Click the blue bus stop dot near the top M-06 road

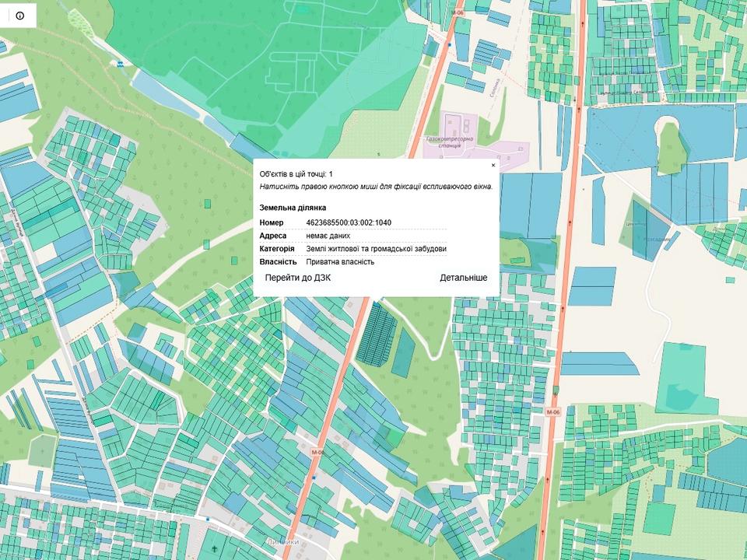448,44
